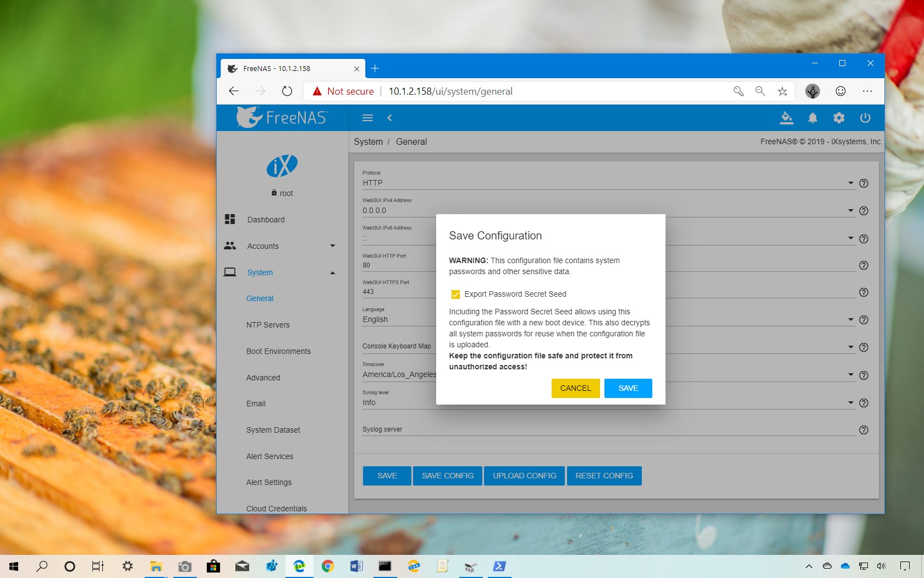Click the alerts bell icon
Screen dimensions: 924x578
tap(812, 118)
